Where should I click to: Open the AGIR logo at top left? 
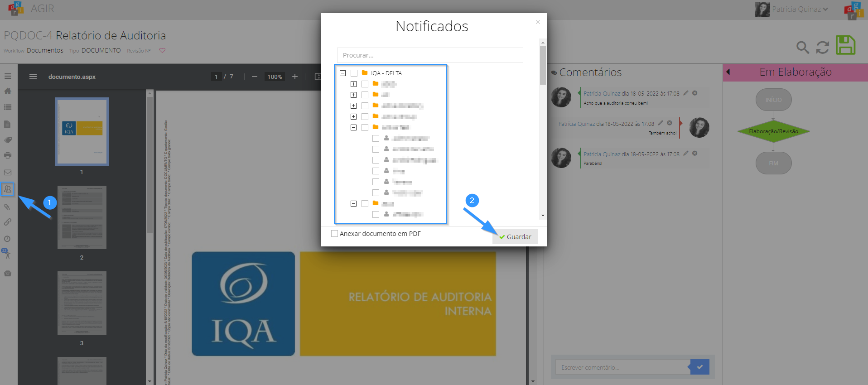16,8
